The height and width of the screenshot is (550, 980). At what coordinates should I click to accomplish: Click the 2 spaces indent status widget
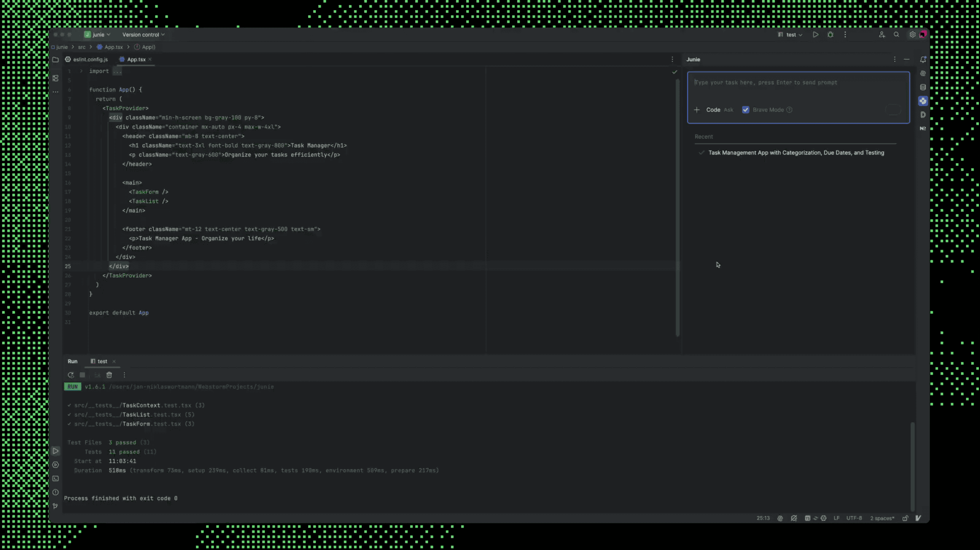coord(882,518)
